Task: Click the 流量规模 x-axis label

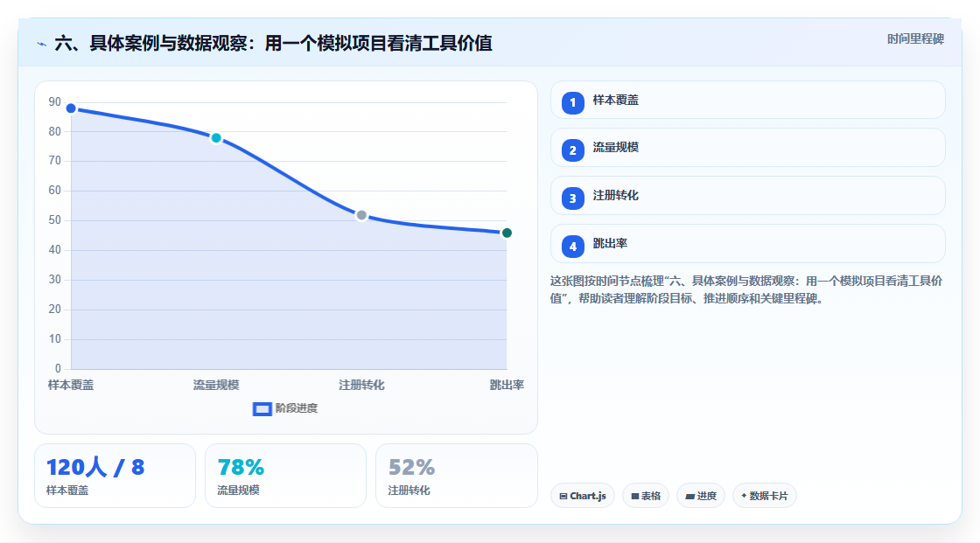Action: click(216, 385)
